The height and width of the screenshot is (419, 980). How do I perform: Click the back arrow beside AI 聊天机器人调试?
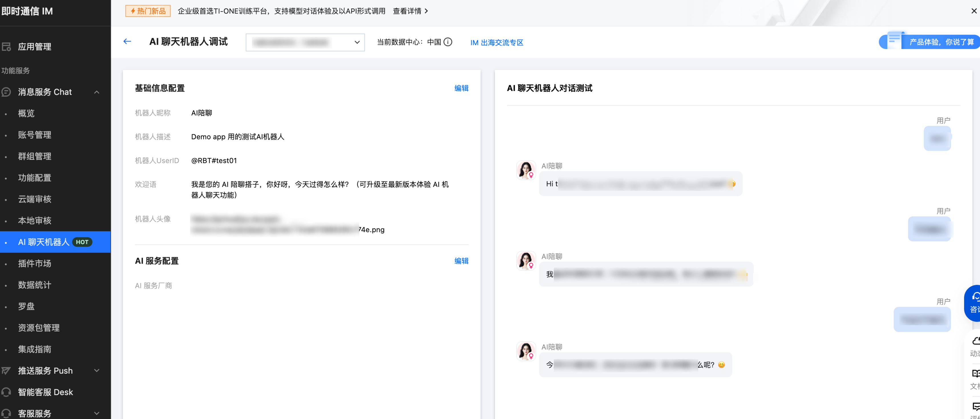click(127, 41)
